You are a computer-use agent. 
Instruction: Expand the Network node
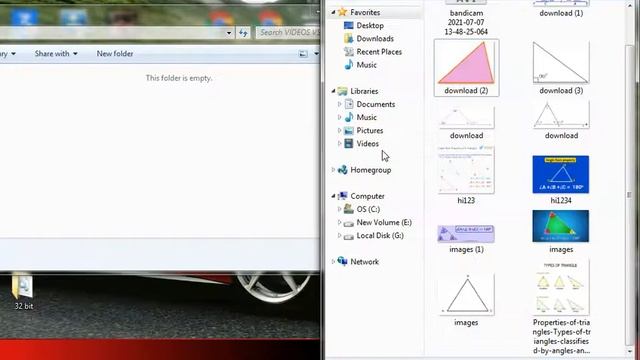tap(333, 262)
